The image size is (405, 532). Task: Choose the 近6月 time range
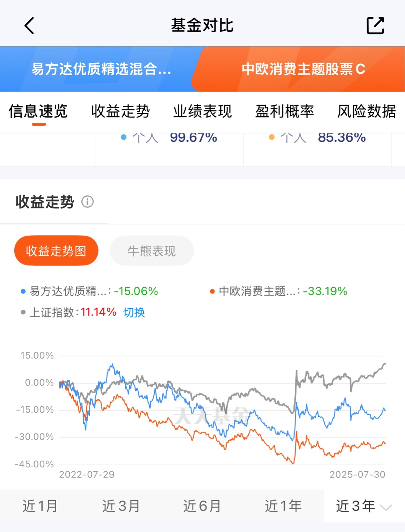pyautogui.click(x=202, y=506)
